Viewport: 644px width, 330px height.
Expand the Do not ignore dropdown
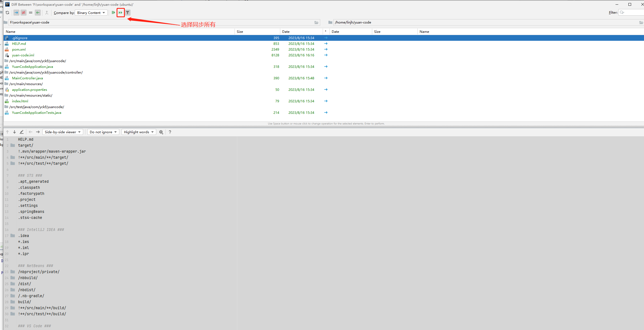(103, 132)
